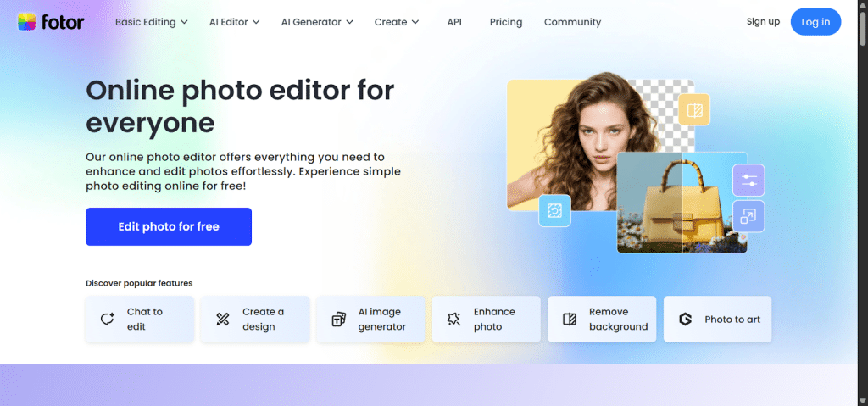Expand the AI Editor menu chevron

click(x=256, y=22)
